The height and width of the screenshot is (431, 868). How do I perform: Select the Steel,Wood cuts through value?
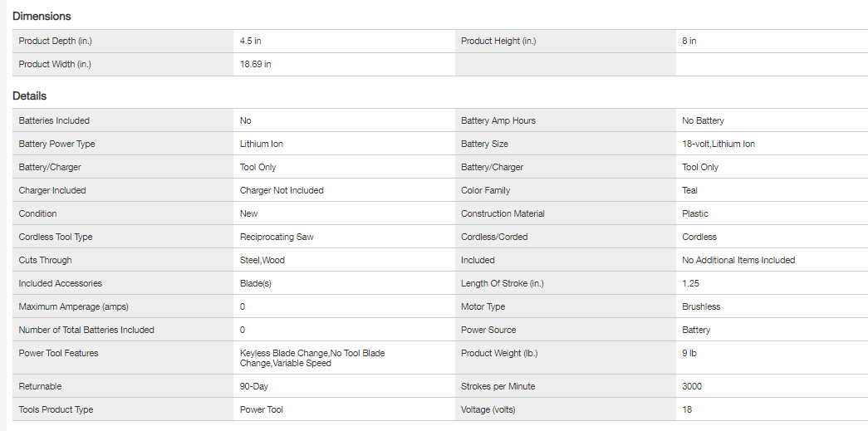click(262, 260)
